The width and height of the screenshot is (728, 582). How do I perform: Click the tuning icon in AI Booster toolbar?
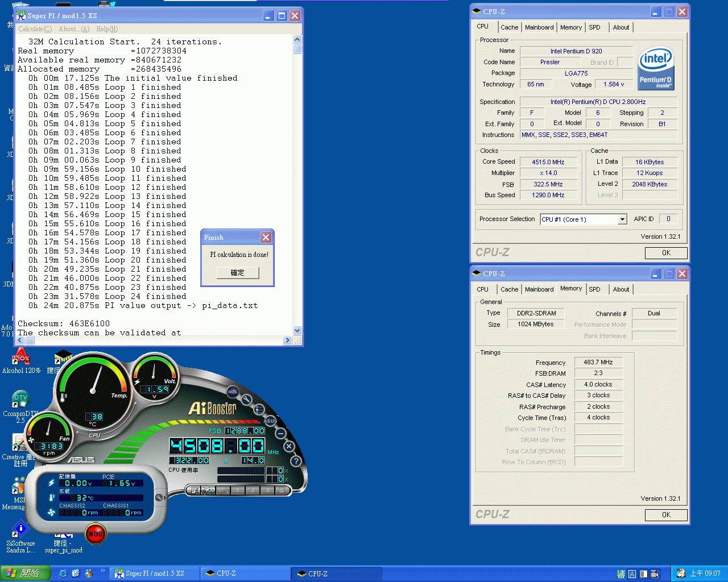(x=208, y=490)
